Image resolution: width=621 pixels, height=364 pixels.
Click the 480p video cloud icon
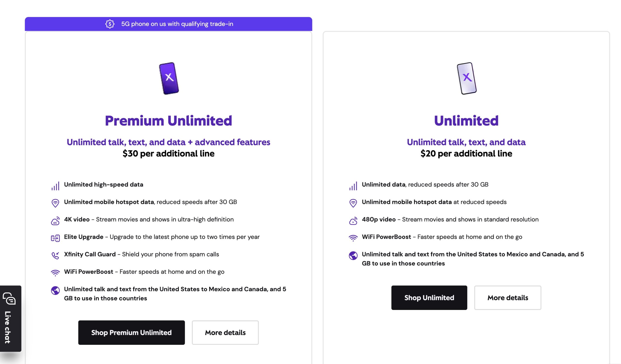click(353, 221)
